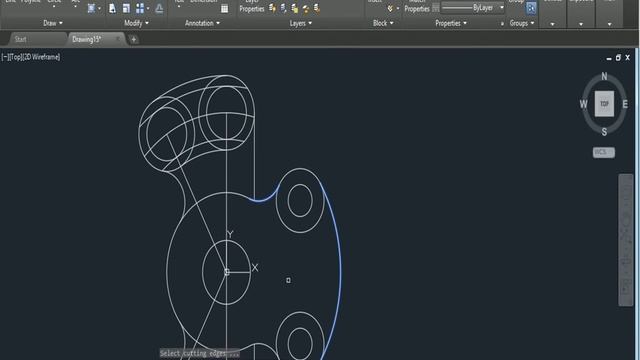Restore down the drawing viewport window
The width and height of the screenshot is (640, 360).
coord(618,58)
